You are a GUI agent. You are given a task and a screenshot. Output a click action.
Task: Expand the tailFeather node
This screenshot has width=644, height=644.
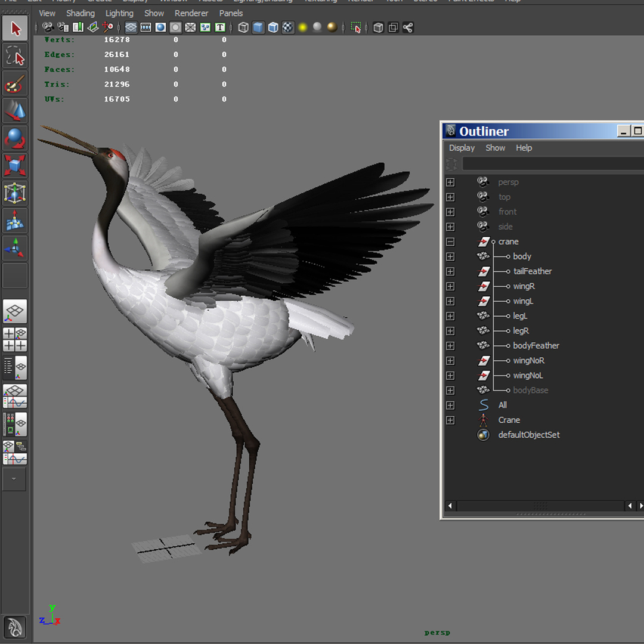tap(451, 271)
